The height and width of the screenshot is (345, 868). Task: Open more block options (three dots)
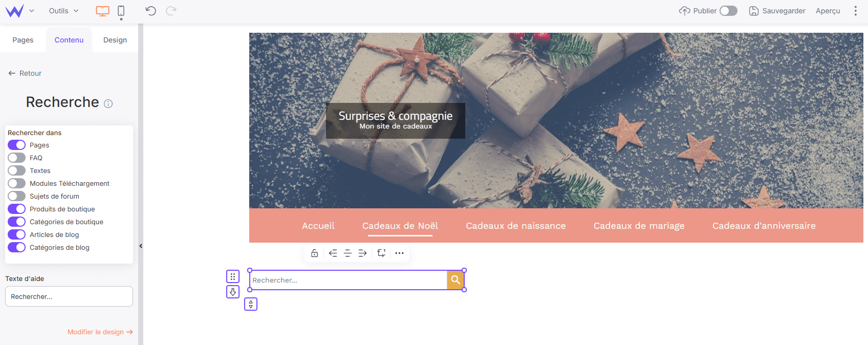(x=400, y=253)
